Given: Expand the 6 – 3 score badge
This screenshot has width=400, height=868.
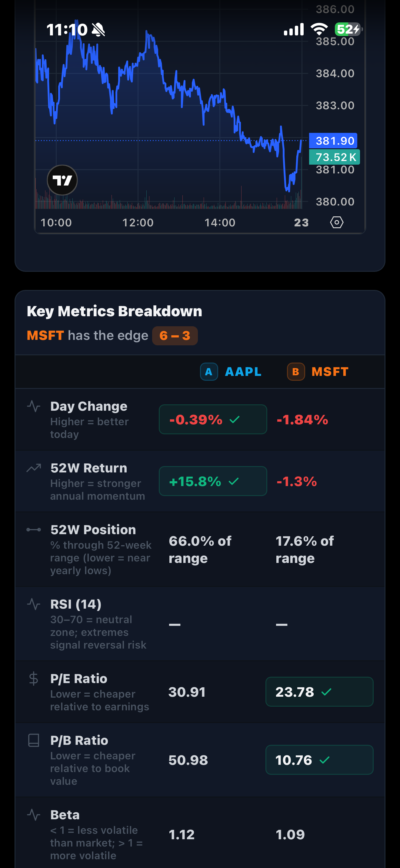Looking at the screenshot, I should click(x=175, y=335).
